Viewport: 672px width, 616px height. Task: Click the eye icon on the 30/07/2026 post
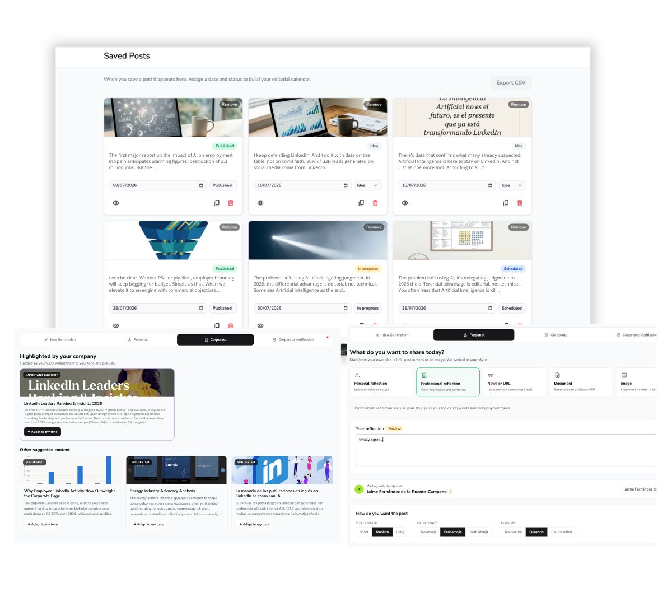pyautogui.click(x=260, y=325)
